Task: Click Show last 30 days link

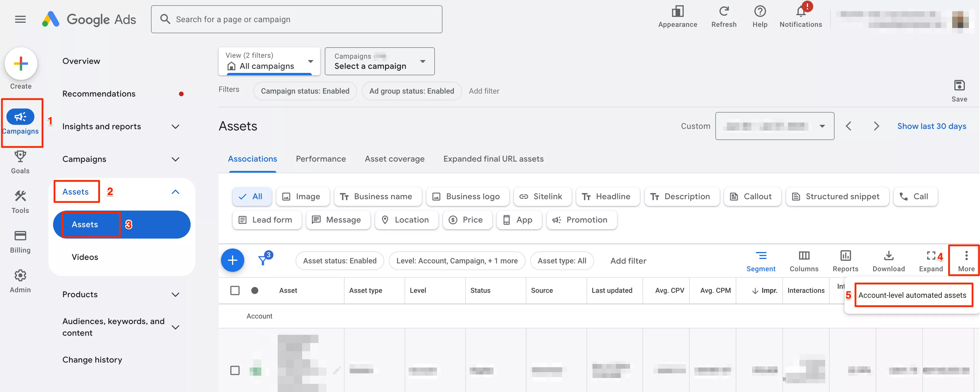Action: [x=931, y=126]
